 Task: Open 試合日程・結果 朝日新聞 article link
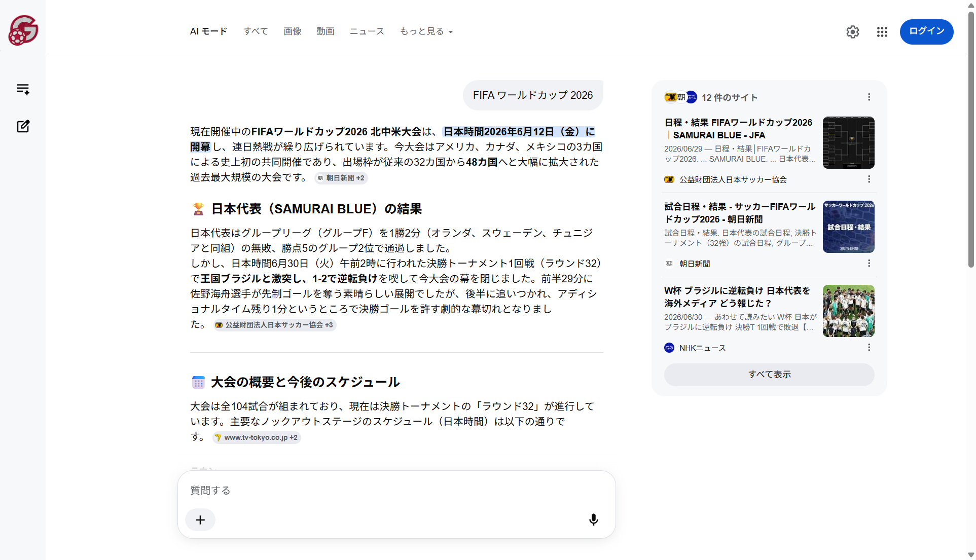(x=740, y=213)
